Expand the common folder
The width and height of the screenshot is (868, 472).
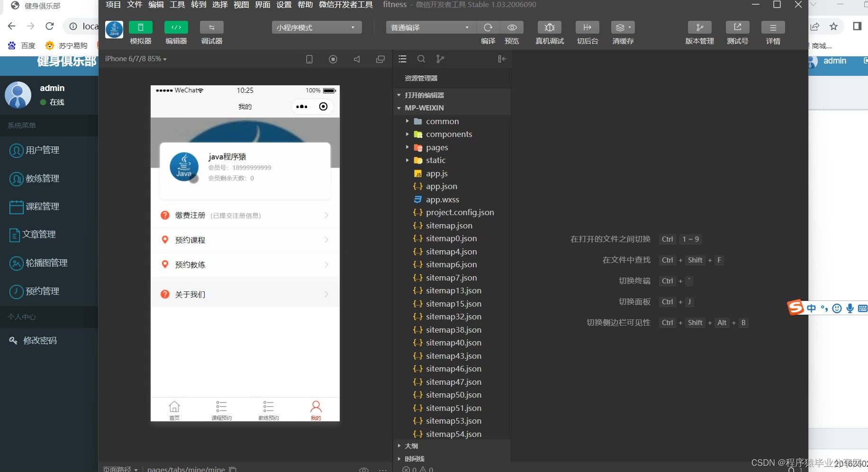click(x=452, y=121)
